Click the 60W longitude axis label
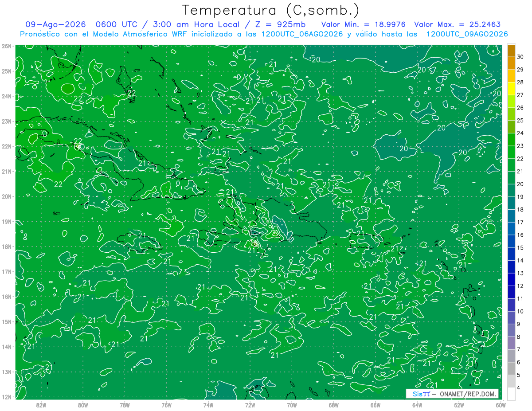This screenshot has height=411, width=532. click(x=501, y=404)
